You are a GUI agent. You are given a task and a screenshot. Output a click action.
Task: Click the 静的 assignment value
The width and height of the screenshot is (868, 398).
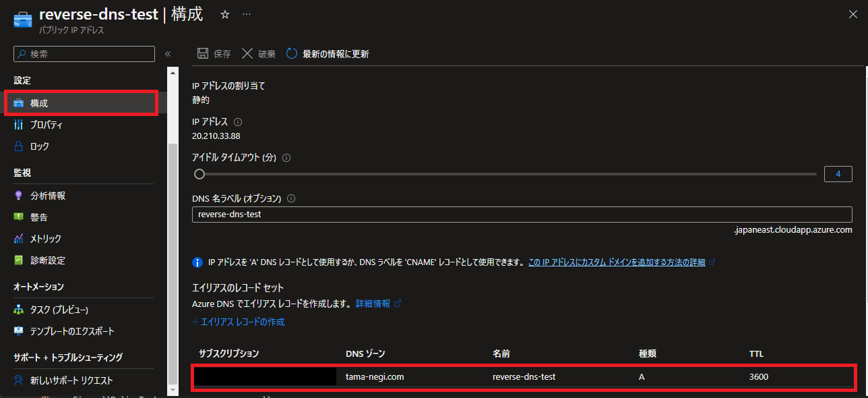point(201,100)
